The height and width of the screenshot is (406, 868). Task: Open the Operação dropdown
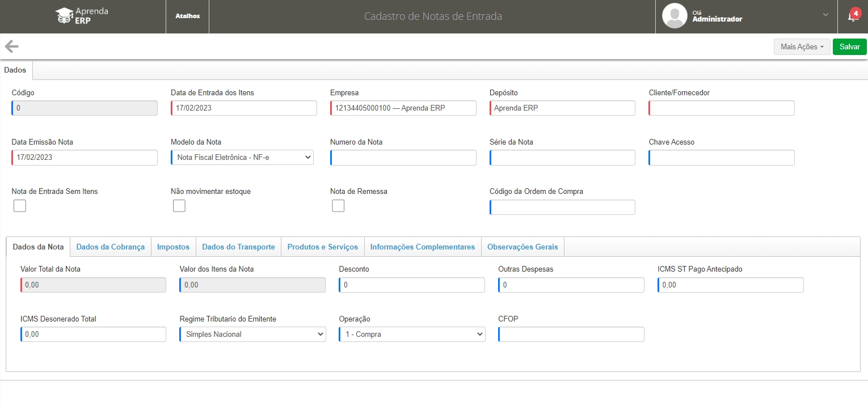click(x=412, y=335)
